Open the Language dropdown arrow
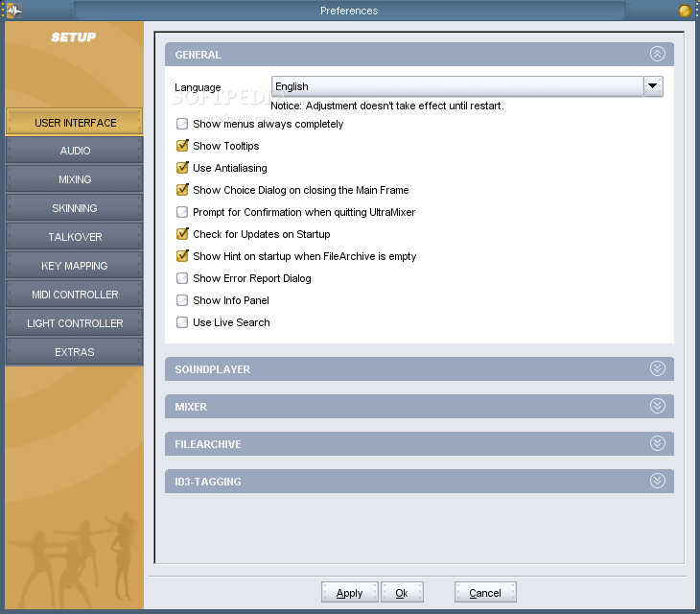This screenshot has width=700, height=614. (x=653, y=86)
